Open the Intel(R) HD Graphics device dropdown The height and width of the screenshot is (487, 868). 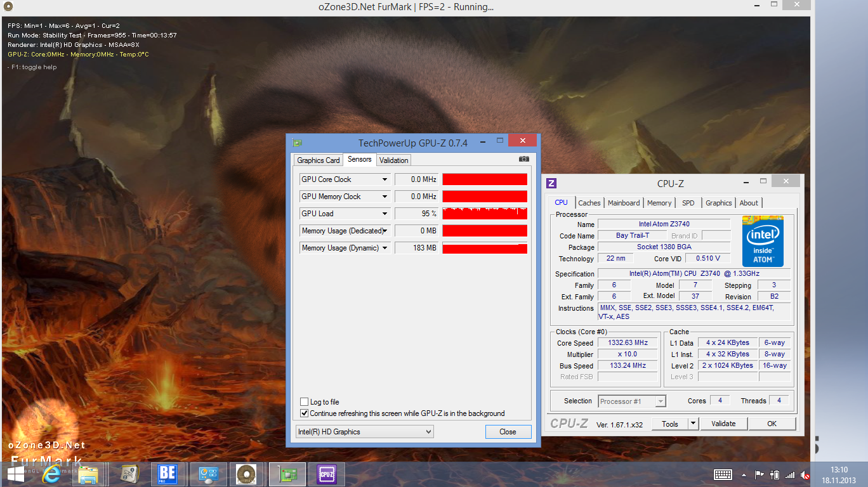click(365, 432)
